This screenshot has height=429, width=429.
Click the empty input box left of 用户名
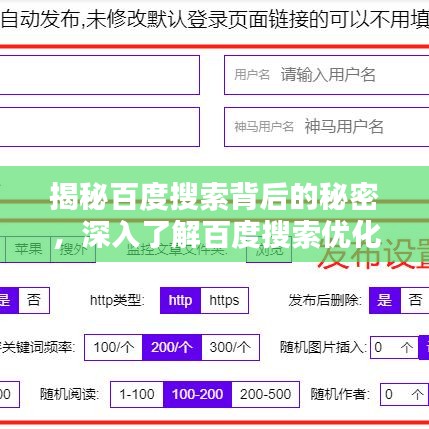tap(99, 75)
